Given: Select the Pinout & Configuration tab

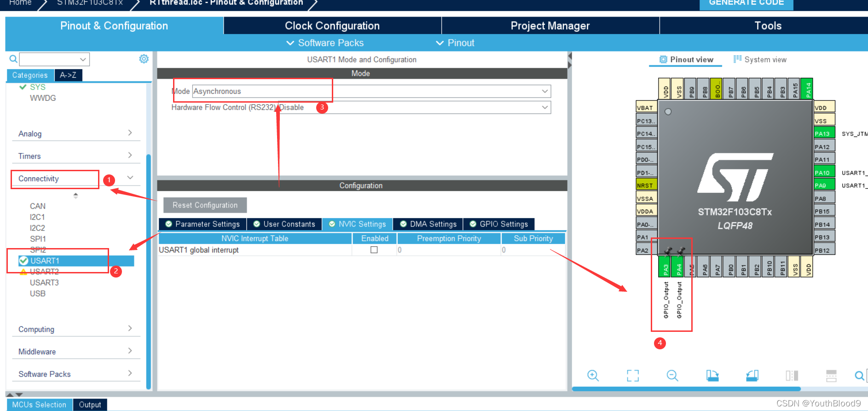Looking at the screenshot, I should [x=114, y=26].
